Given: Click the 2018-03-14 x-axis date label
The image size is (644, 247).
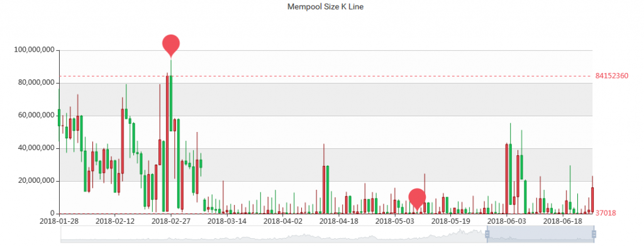Looking at the screenshot, I should point(227,221).
